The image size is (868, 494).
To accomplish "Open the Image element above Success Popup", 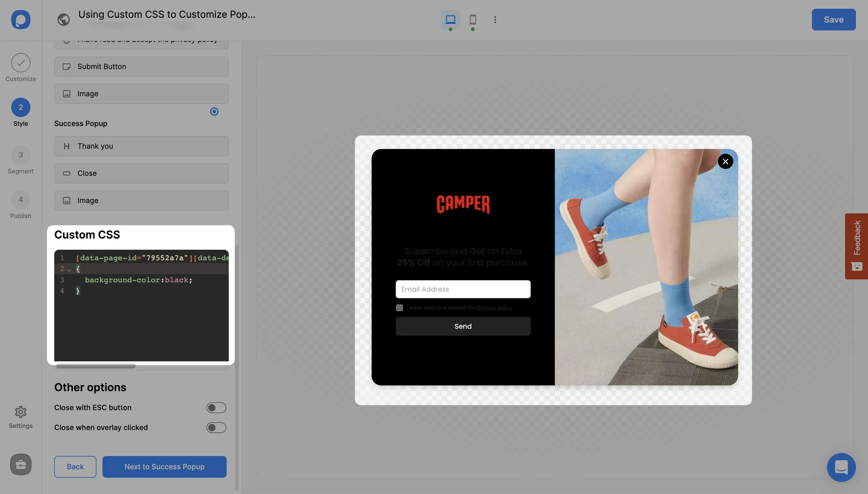I will pyautogui.click(x=142, y=94).
